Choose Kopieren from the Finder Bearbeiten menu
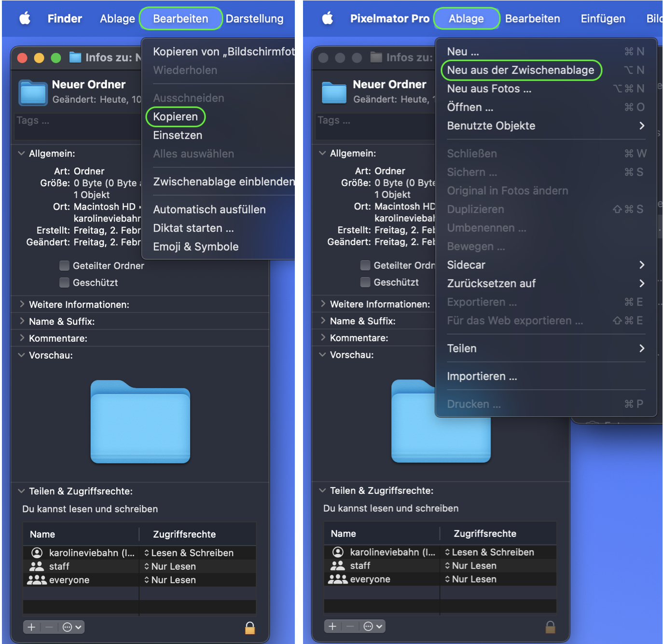The height and width of the screenshot is (644, 663). click(176, 116)
